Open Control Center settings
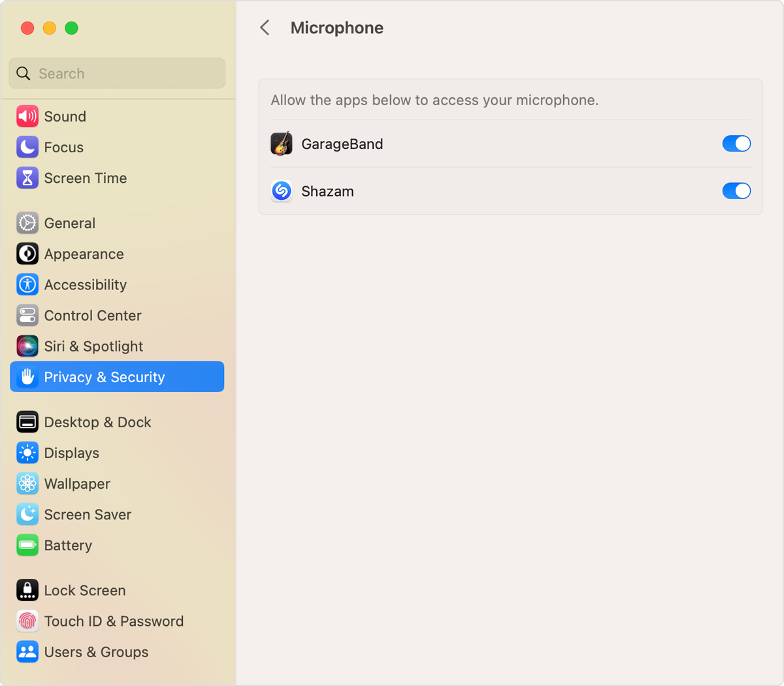Screen dimensions: 784x686 pos(92,316)
